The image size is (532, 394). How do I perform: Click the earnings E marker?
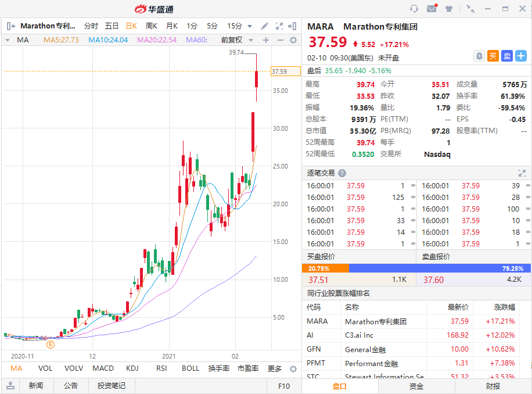click(50, 345)
